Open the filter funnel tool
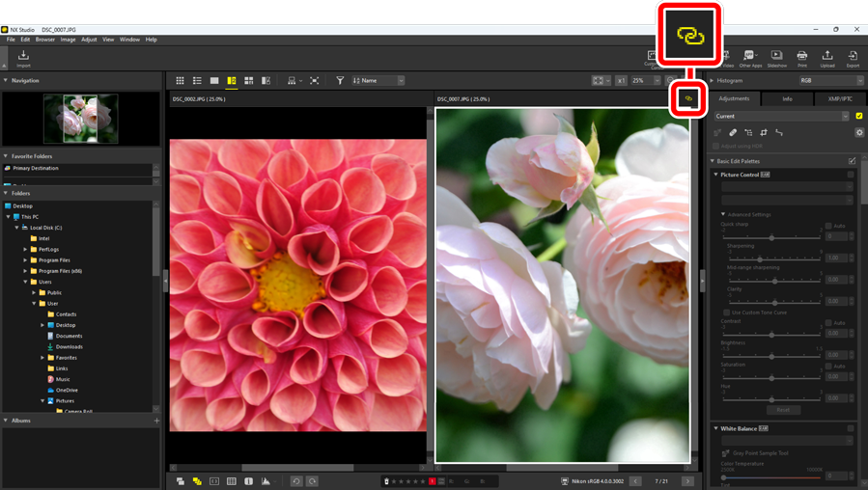The width and height of the screenshot is (868, 490). pos(340,81)
